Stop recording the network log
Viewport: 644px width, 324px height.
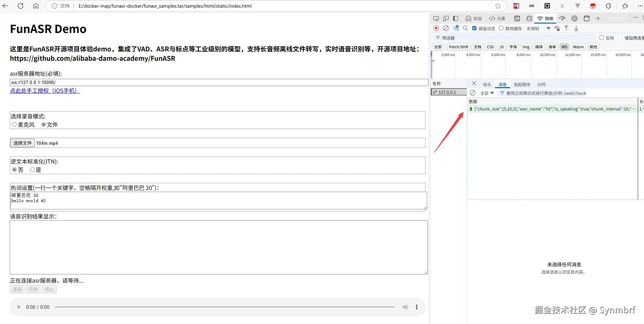436,28
